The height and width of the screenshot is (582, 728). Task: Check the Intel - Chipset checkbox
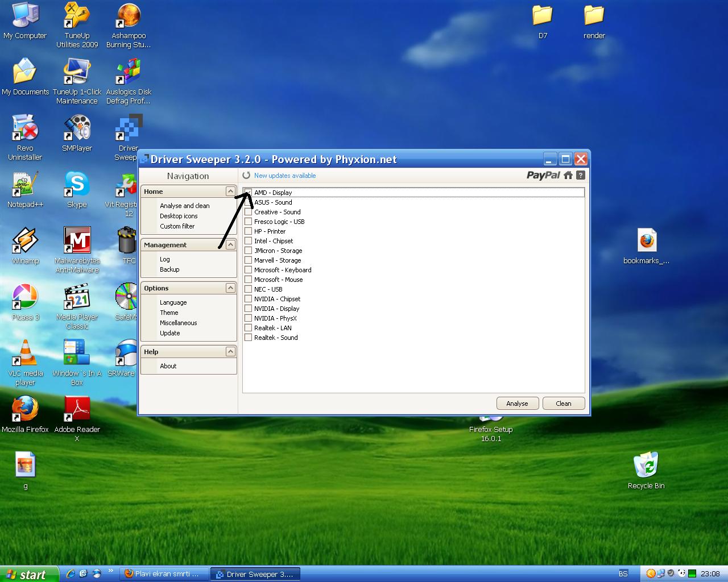(x=248, y=241)
